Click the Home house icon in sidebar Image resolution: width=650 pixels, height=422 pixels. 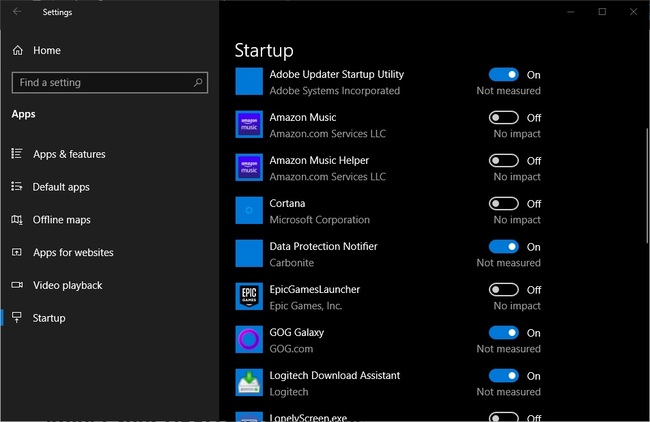click(x=17, y=51)
